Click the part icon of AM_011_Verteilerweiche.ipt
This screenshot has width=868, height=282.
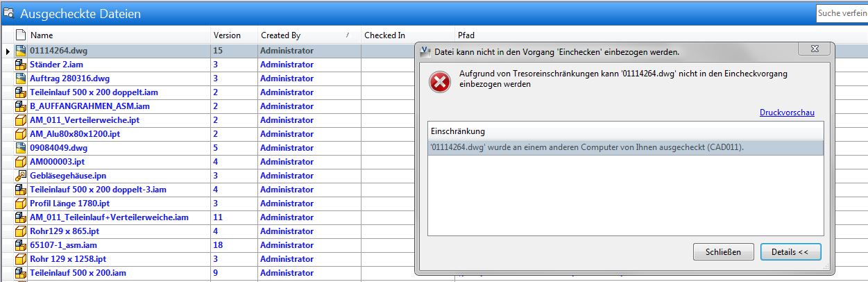click(21, 120)
